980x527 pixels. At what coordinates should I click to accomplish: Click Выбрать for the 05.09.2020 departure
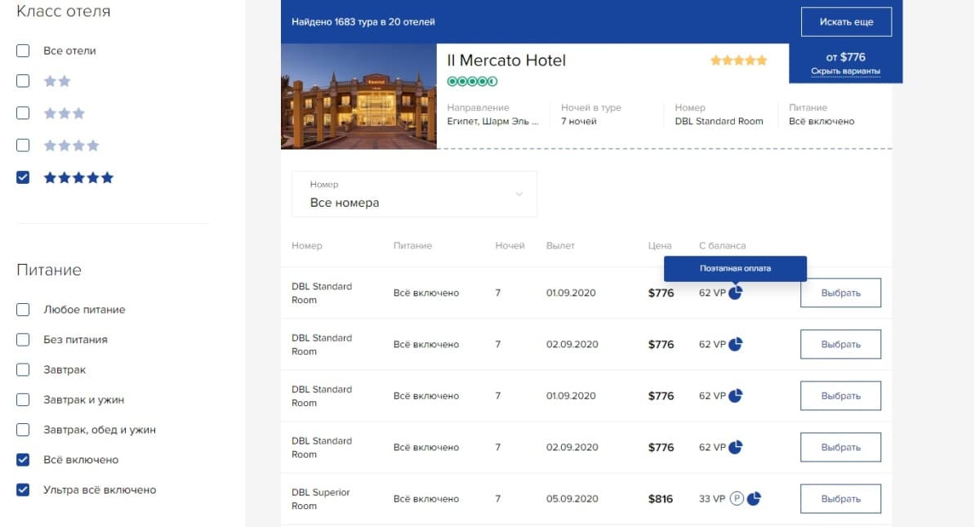(x=840, y=498)
